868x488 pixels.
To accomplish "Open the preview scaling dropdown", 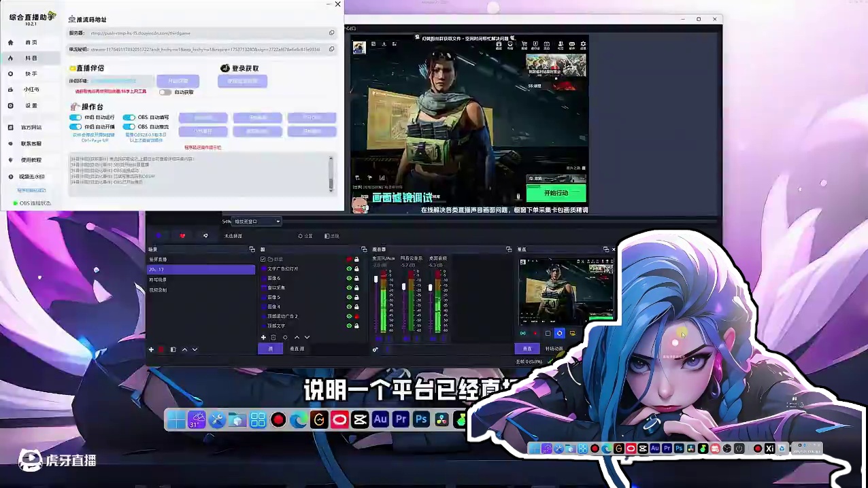I will [256, 222].
